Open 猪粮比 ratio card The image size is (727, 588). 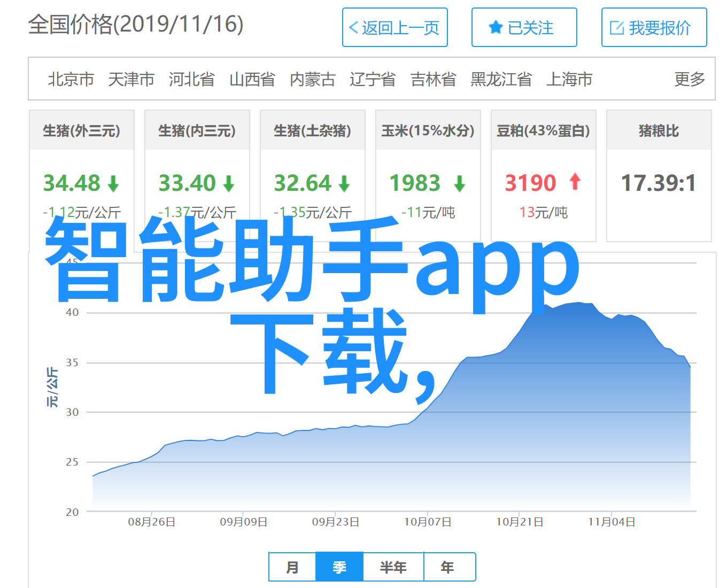click(659, 176)
